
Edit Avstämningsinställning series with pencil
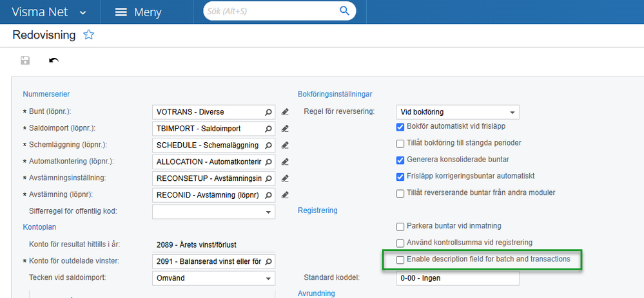click(x=285, y=179)
